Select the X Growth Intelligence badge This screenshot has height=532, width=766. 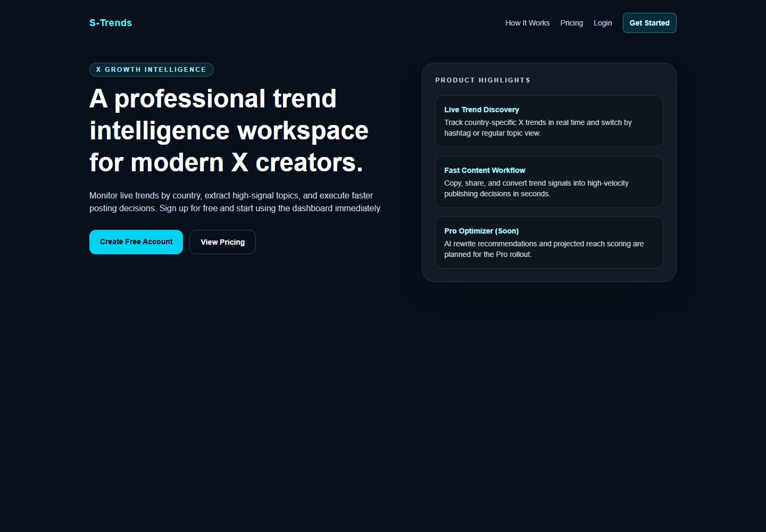(152, 70)
